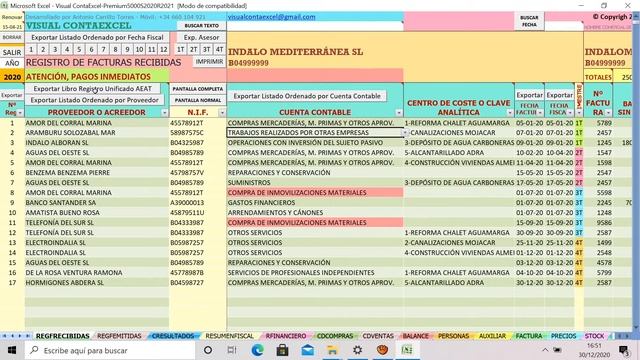Click the Exp. Asesor button
The image size is (640, 360).
pos(201,37)
